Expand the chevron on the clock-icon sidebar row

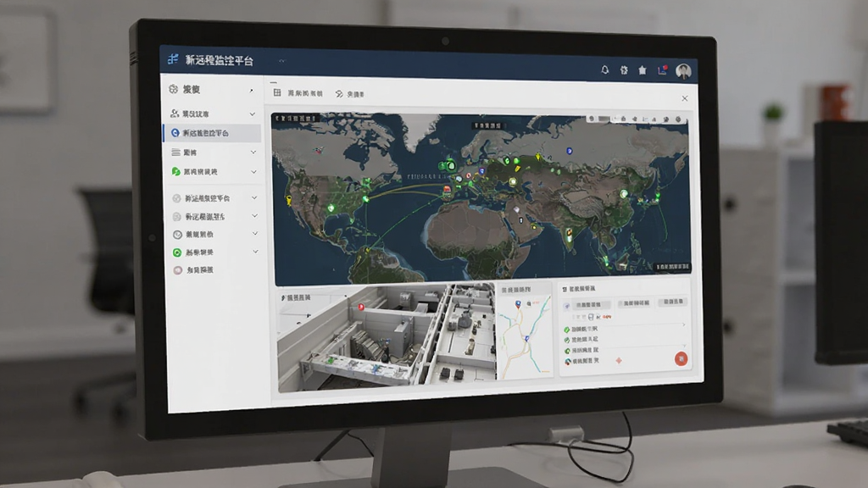pos(255,234)
